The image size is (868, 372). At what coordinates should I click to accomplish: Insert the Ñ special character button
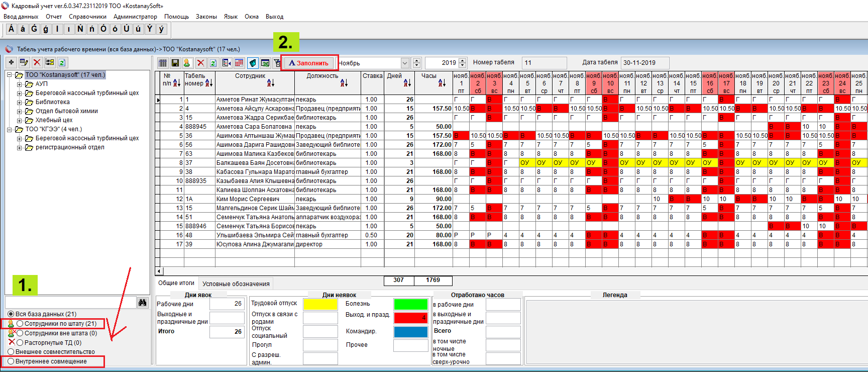click(x=80, y=29)
